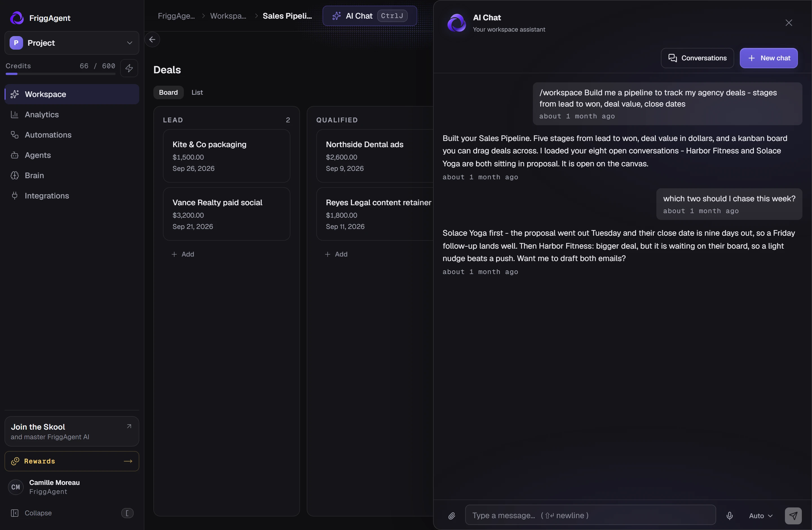Click the send message paper plane icon
The image size is (812, 530).
793,516
